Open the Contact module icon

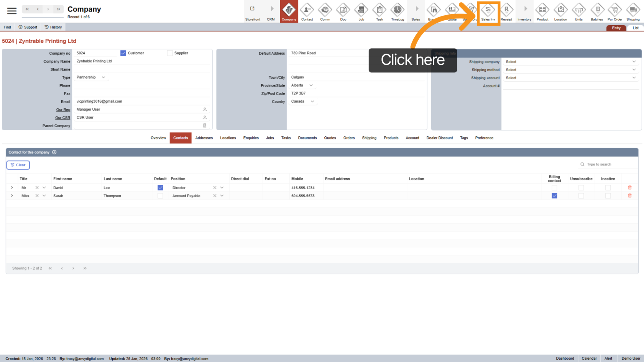pyautogui.click(x=307, y=12)
